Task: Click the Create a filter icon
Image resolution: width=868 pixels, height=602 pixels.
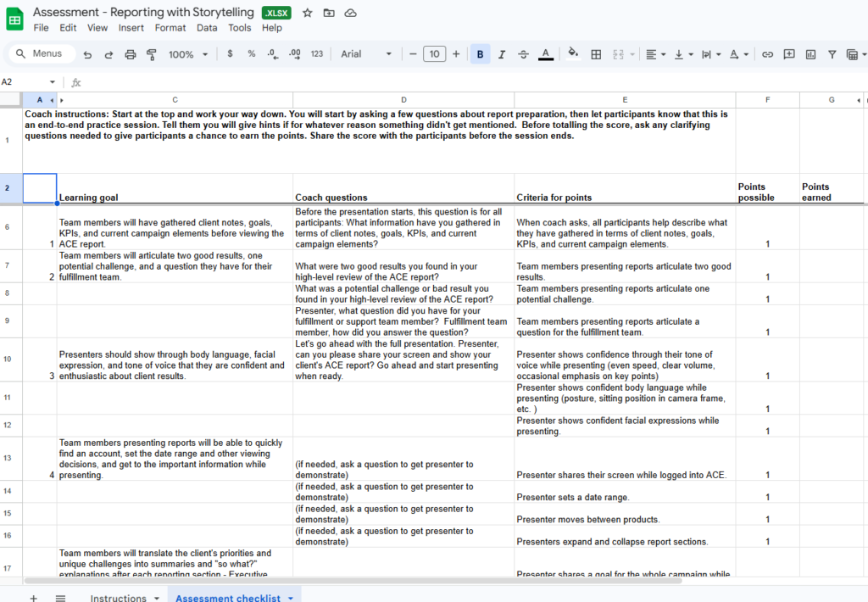Action: (832, 54)
